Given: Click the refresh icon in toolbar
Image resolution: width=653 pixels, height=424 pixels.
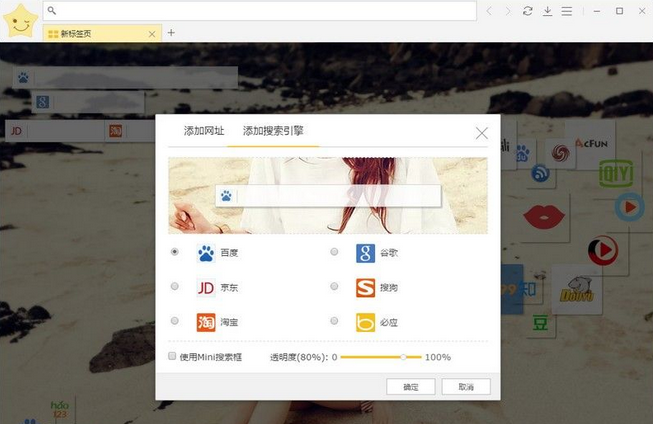Looking at the screenshot, I should pyautogui.click(x=528, y=11).
